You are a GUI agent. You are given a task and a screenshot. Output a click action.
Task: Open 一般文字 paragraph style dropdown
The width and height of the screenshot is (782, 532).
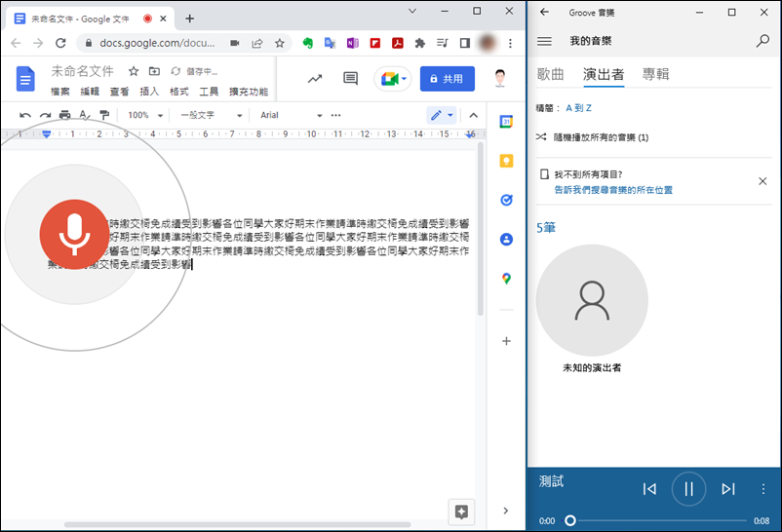tap(211, 115)
